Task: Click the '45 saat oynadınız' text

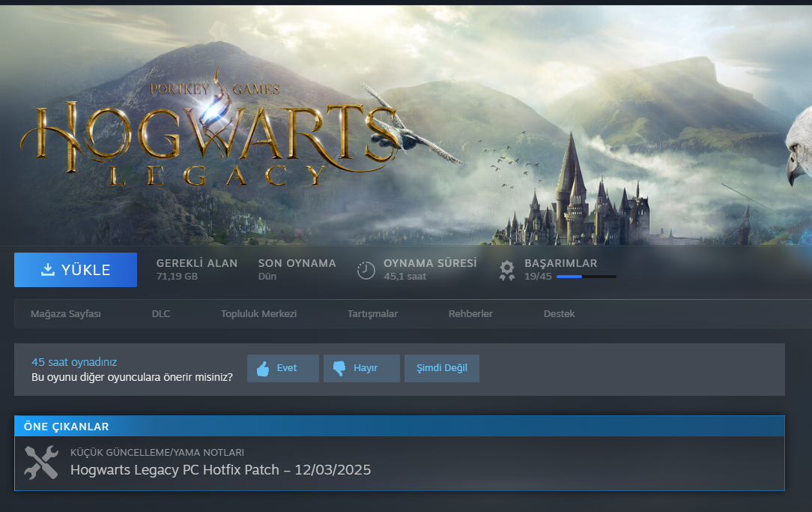Action: [74, 362]
